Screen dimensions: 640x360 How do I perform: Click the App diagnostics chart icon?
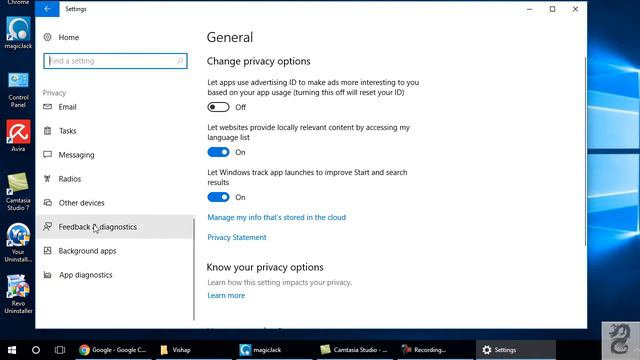pos(48,274)
